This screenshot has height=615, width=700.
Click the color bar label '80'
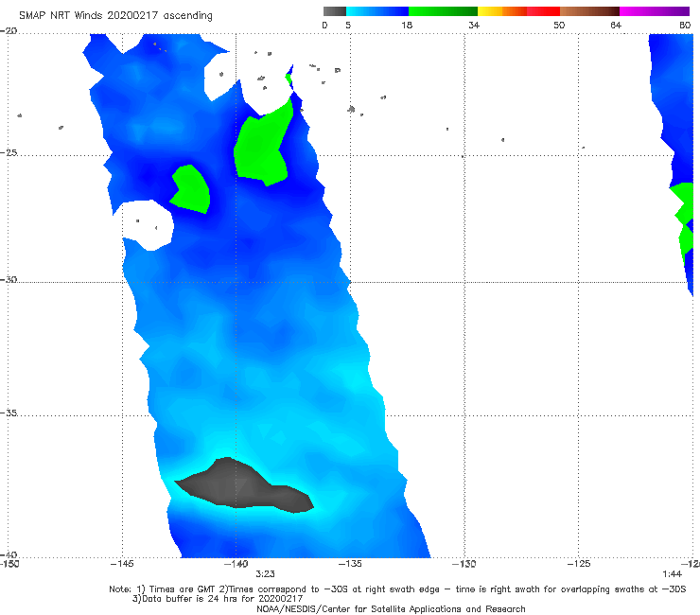(685, 25)
